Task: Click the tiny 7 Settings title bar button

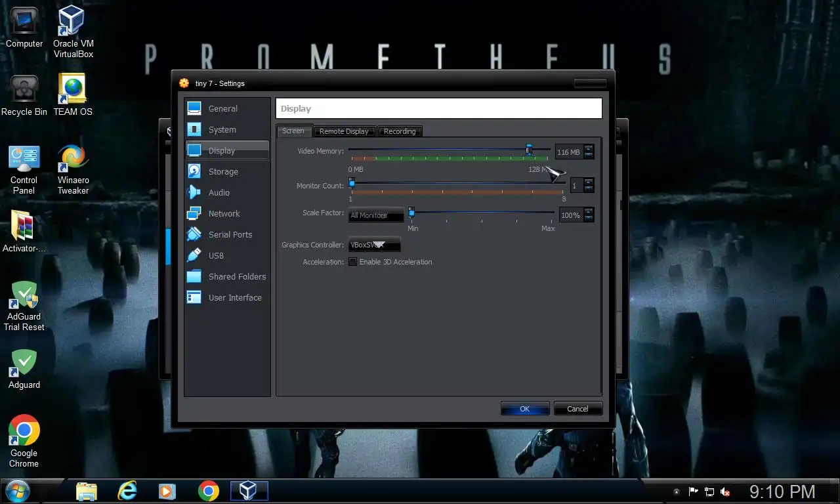Action: tap(590, 83)
